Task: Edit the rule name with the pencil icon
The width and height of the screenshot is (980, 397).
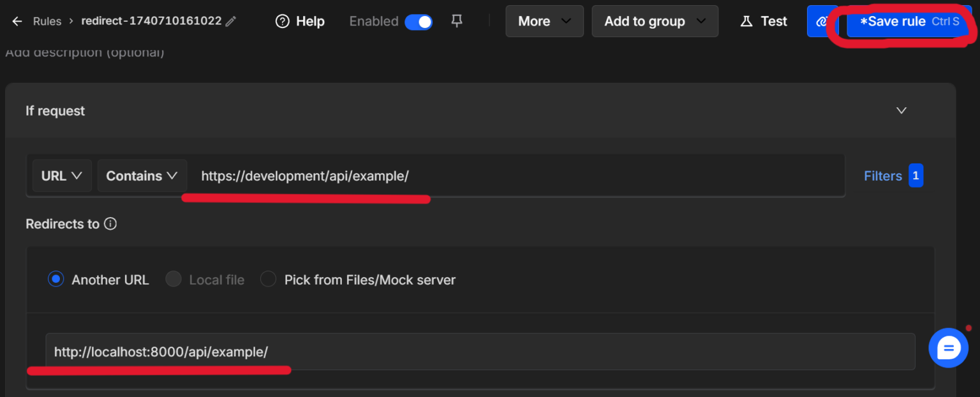Action: (231, 20)
